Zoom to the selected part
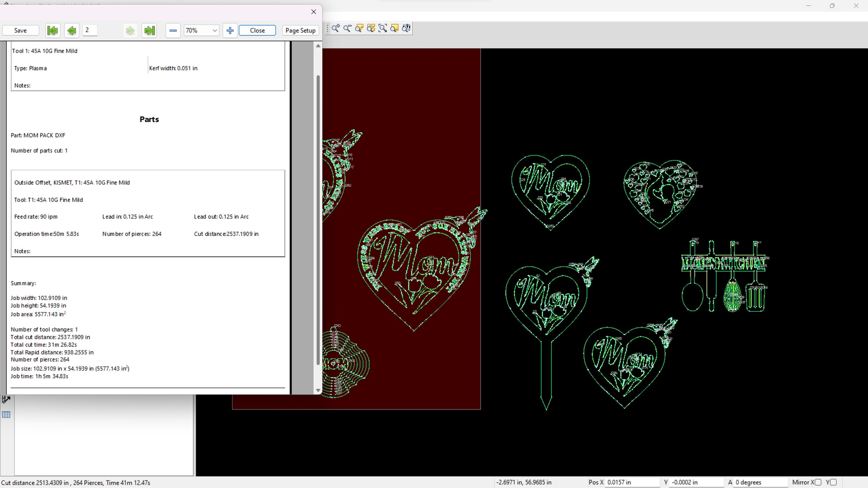Image resolution: width=868 pixels, height=488 pixels. pyautogui.click(x=359, y=28)
